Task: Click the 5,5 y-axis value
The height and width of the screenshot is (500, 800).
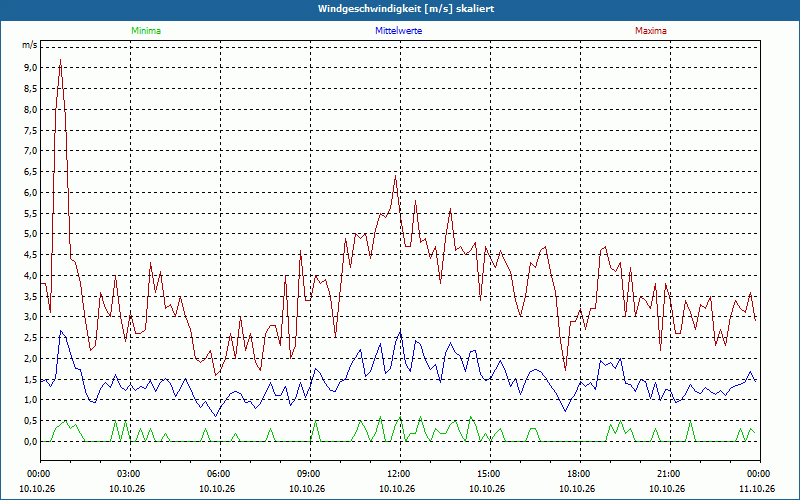Action: pyautogui.click(x=30, y=213)
